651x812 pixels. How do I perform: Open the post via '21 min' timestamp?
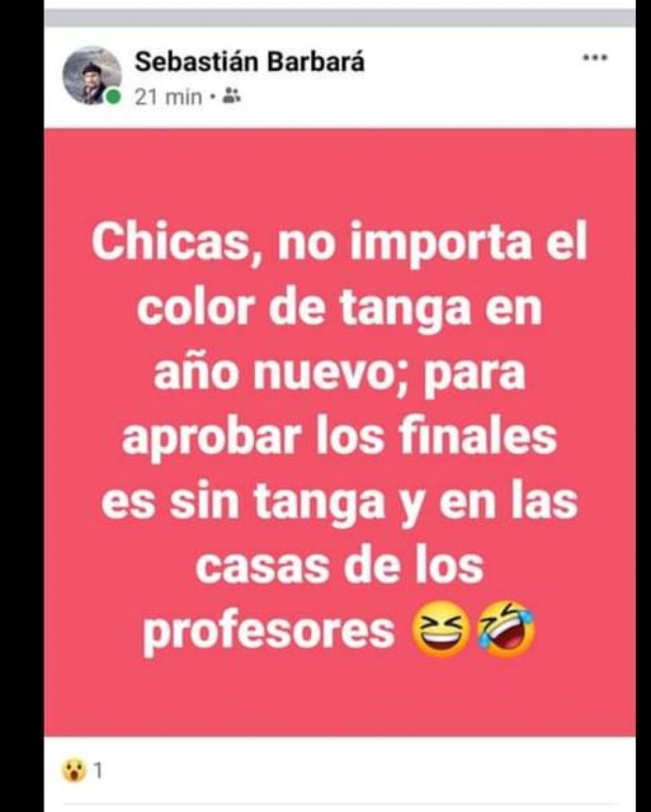[168, 98]
